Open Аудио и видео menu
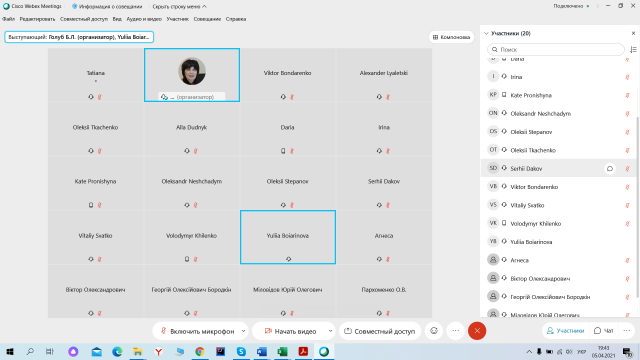The image size is (640, 360). 144,19
